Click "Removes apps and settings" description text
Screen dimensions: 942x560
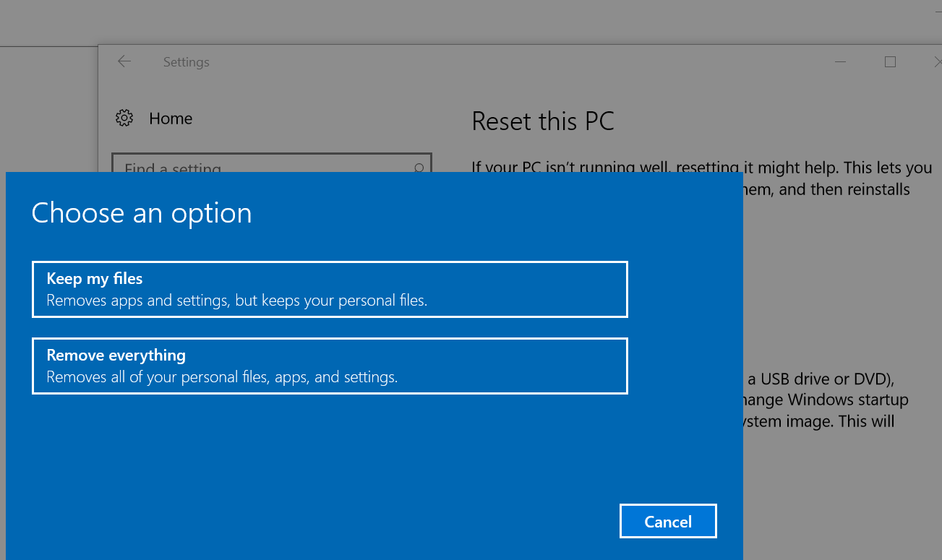tap(236, 301)
